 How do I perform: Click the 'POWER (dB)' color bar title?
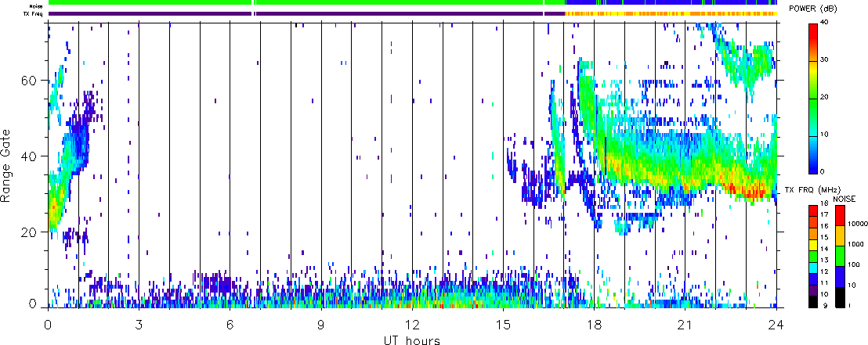click(x=813, y=9)
